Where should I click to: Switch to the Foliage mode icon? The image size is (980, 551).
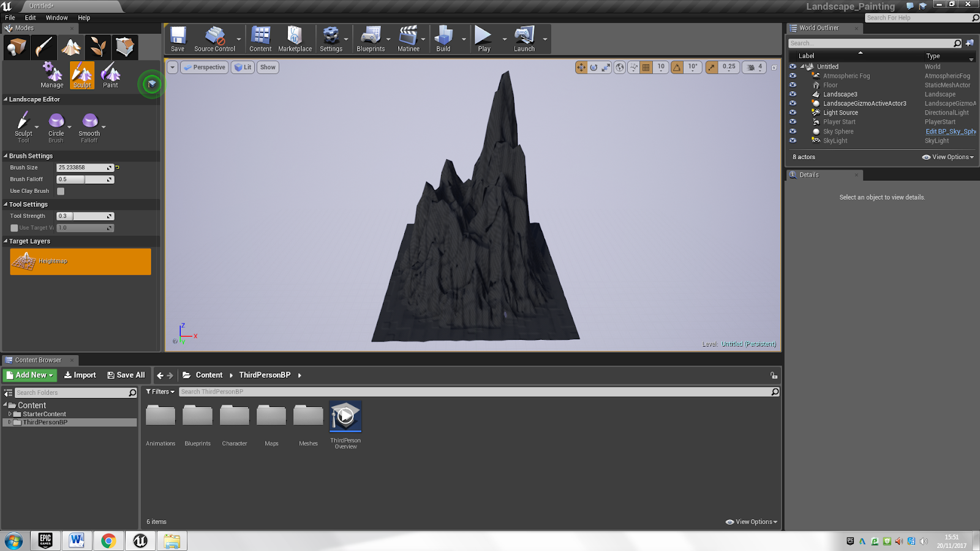[97, 47]
